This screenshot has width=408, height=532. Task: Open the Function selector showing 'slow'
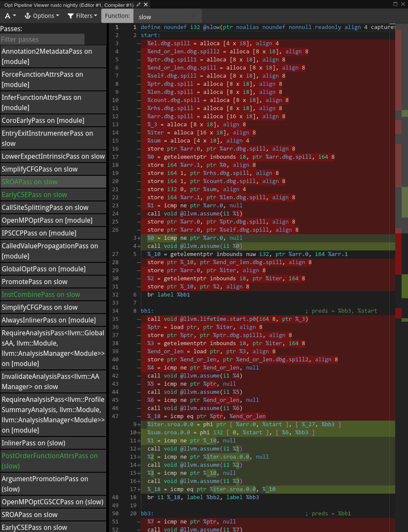tap(167, 17)
